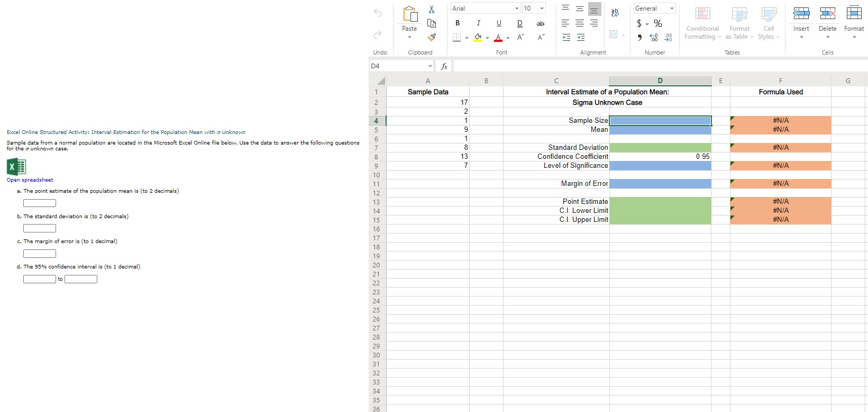
Task: Select the Format Painter brush
Action: coord(432,37)
